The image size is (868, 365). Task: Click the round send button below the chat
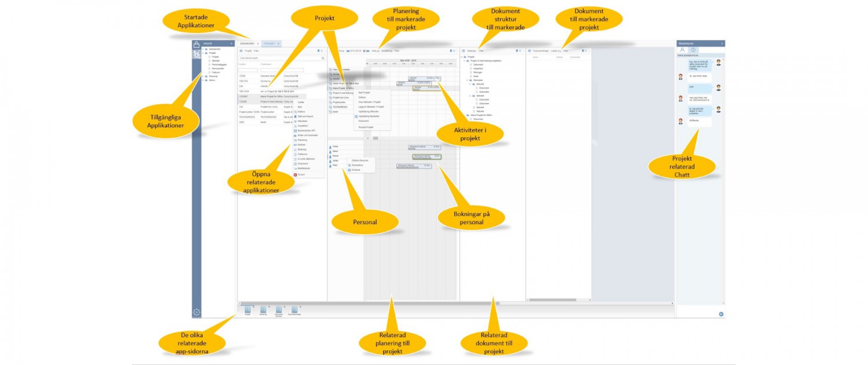722,313
